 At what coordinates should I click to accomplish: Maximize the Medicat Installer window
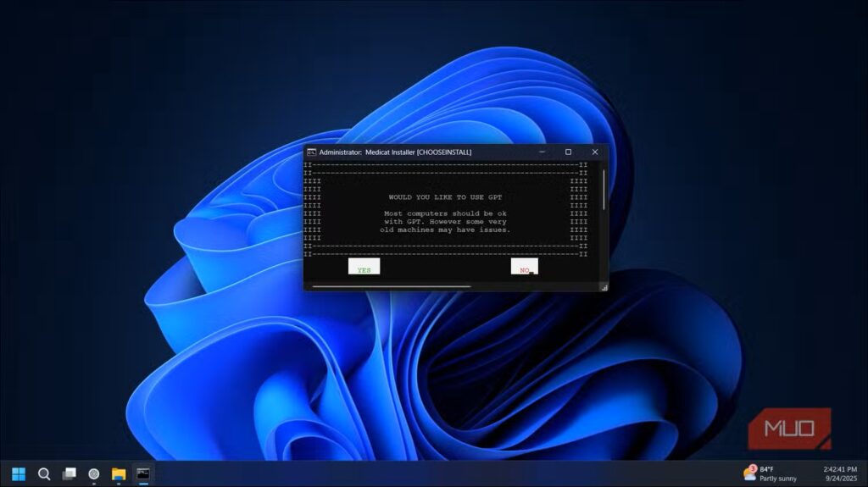[568, 152]
